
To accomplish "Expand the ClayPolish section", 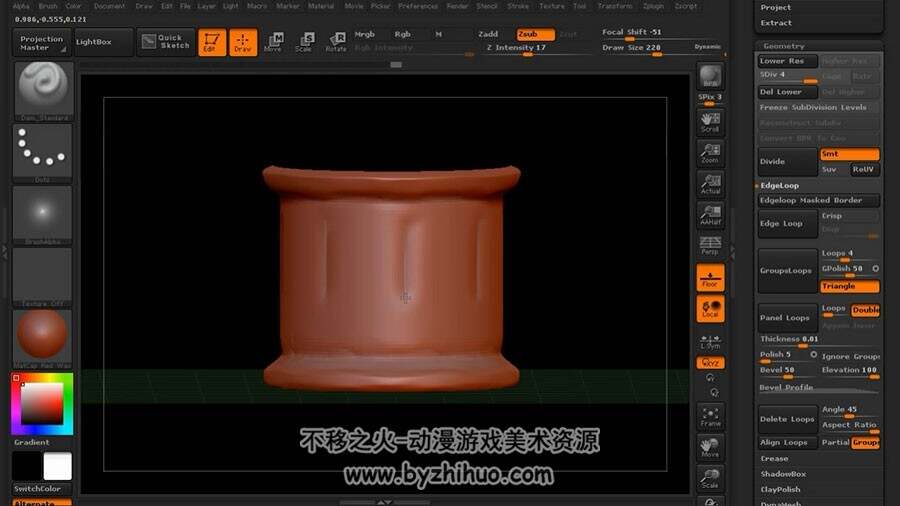I will 780,489.
